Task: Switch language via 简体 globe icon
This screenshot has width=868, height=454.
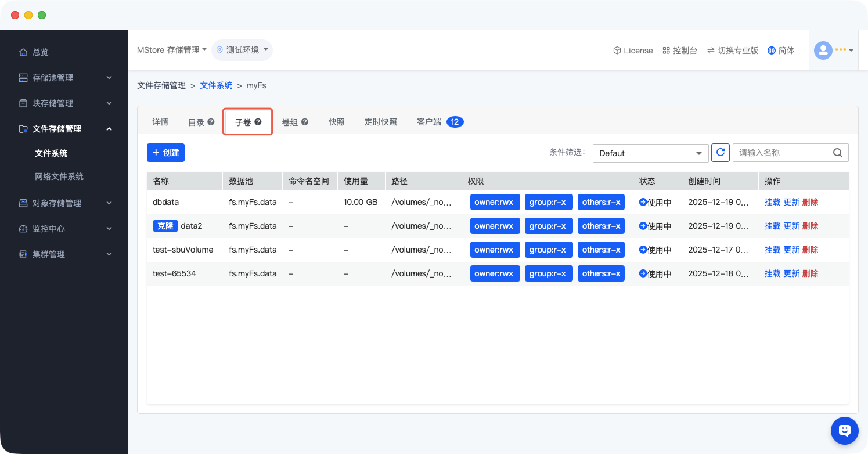Action: coord(772,51)
